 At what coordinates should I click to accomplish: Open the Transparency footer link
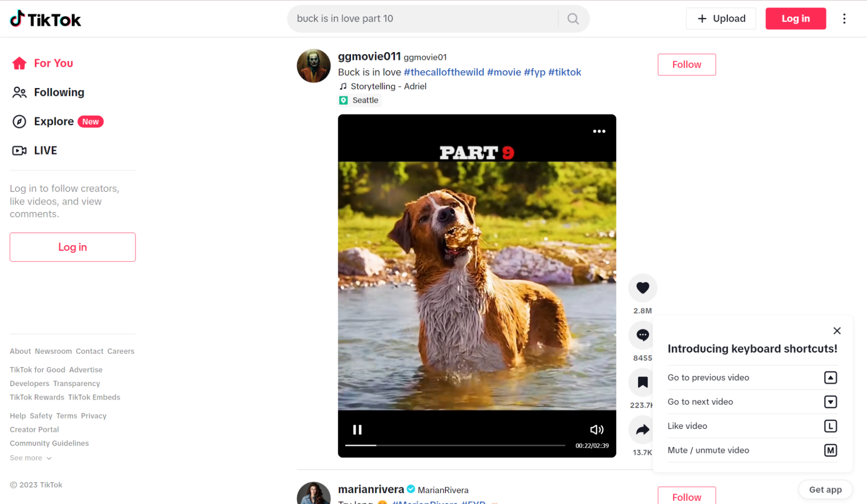76,384
